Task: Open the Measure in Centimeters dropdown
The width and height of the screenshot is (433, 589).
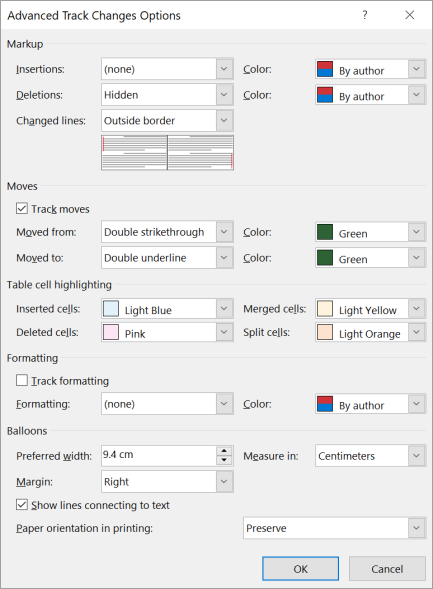Action: point(370,456)
